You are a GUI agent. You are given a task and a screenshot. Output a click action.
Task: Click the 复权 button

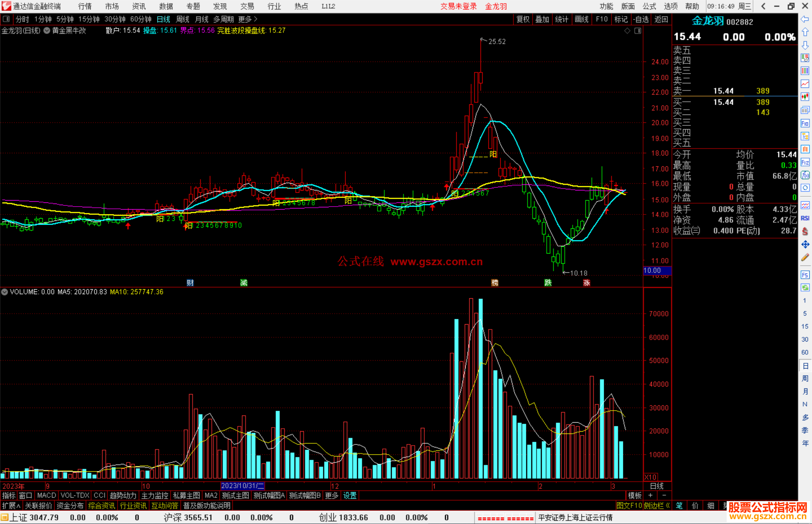click(523, 19)
